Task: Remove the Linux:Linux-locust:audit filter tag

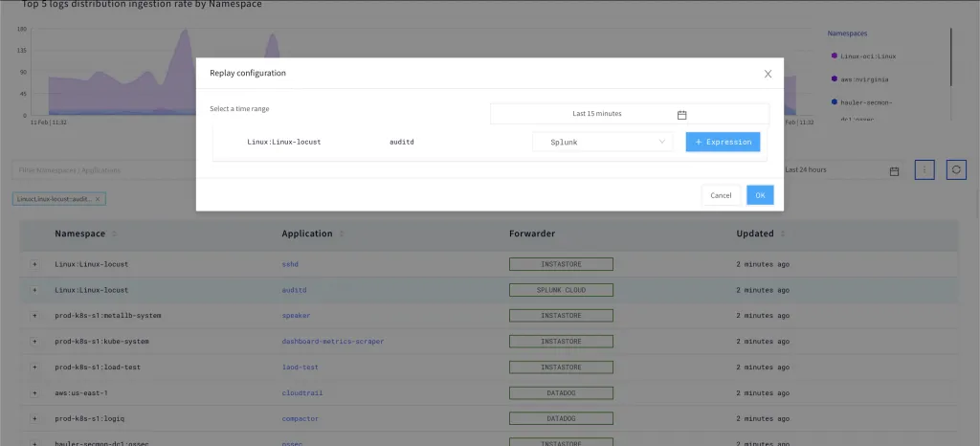Action: (x=98, y=199)
